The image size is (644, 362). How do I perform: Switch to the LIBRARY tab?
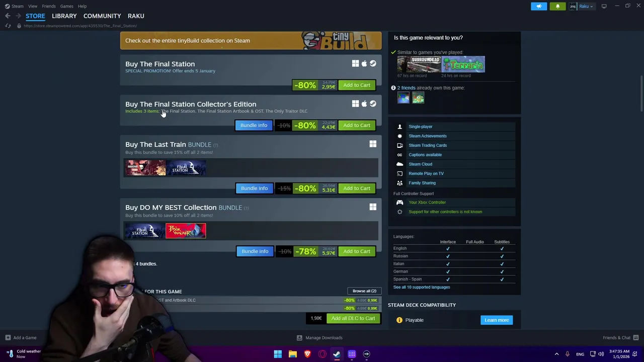(64, 16)
